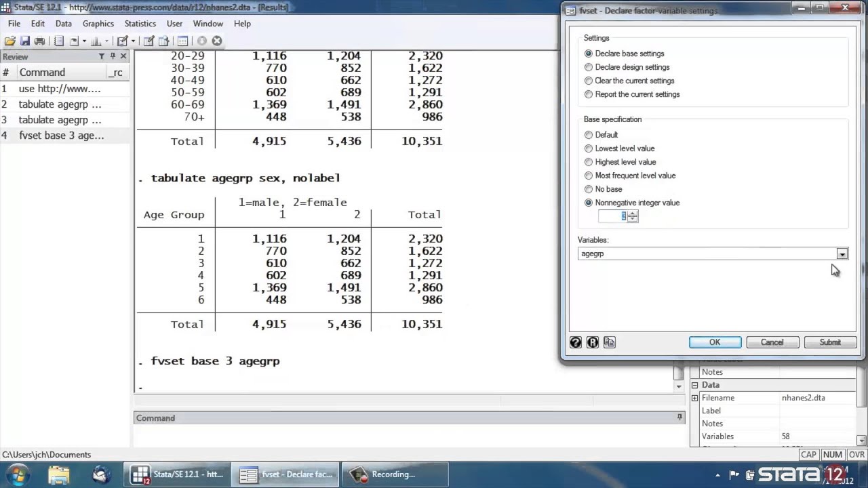Screen dimensions: 868x488
Task: Click the Recording taskbar button
Action: tap(395, 474)
